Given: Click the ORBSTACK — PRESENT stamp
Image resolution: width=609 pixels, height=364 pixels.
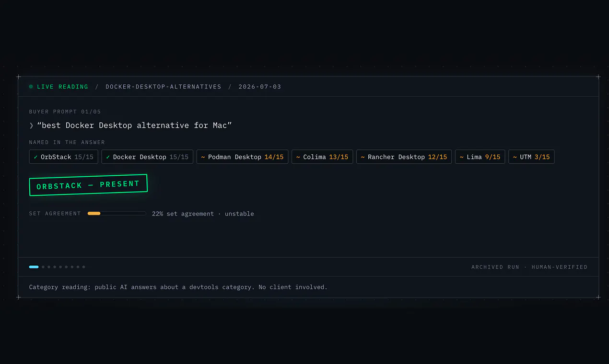Looking at the screenshot, I should (x=88, y=185).
